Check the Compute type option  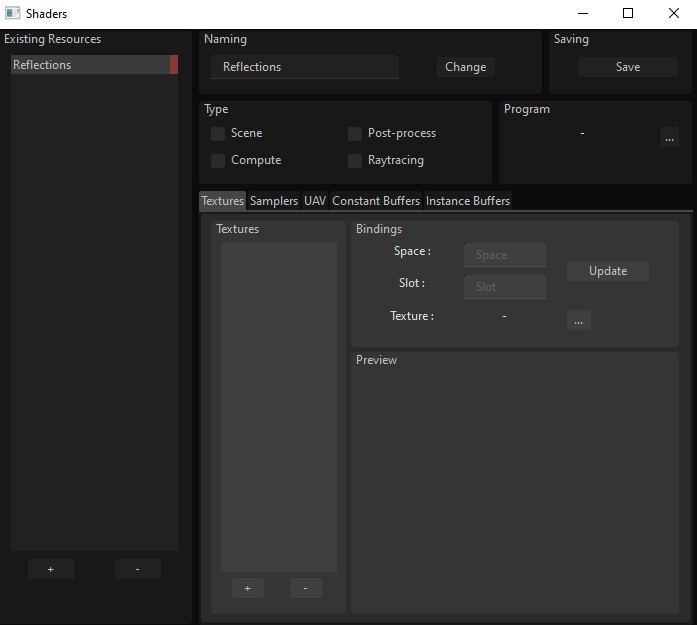tap(218, 160)
